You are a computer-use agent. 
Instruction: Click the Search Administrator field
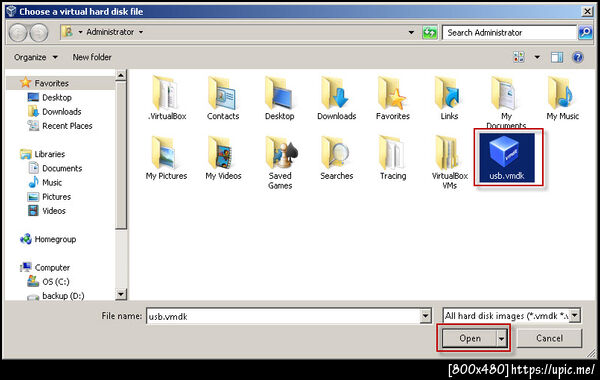coord(510,33)
